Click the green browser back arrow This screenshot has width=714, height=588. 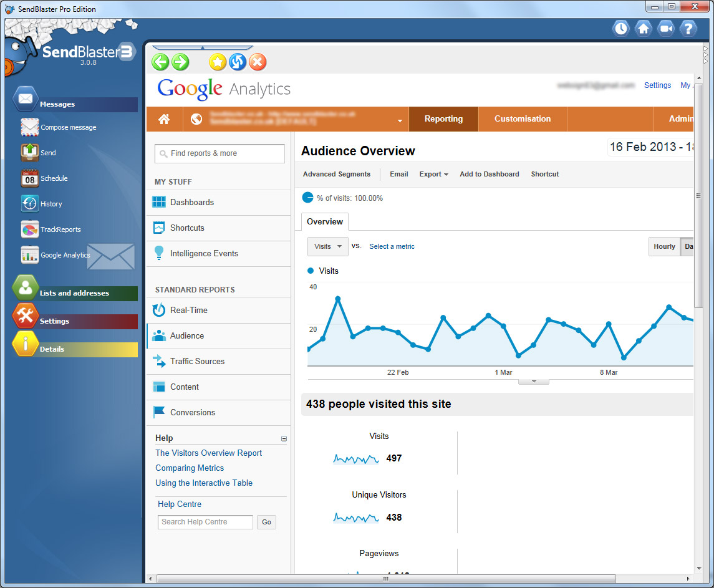point(160,62)
